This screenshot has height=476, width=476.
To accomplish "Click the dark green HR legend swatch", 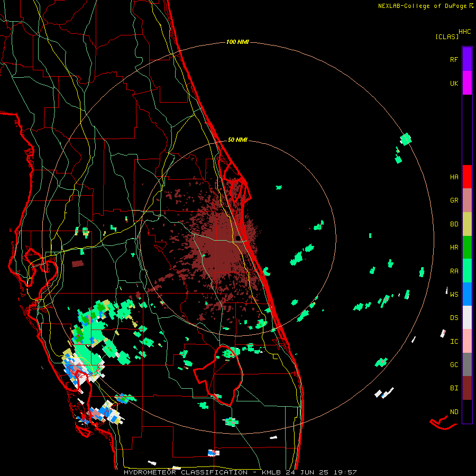I will 467,248.
